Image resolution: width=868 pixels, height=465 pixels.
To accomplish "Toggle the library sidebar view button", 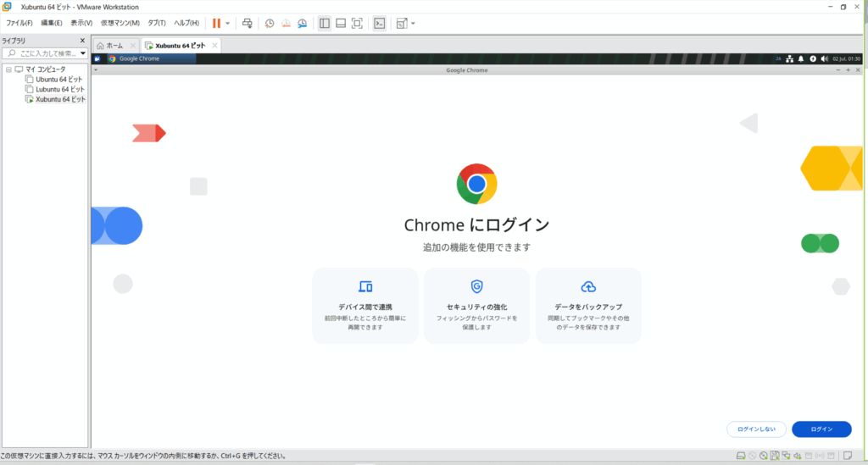I will coord(325,23).
